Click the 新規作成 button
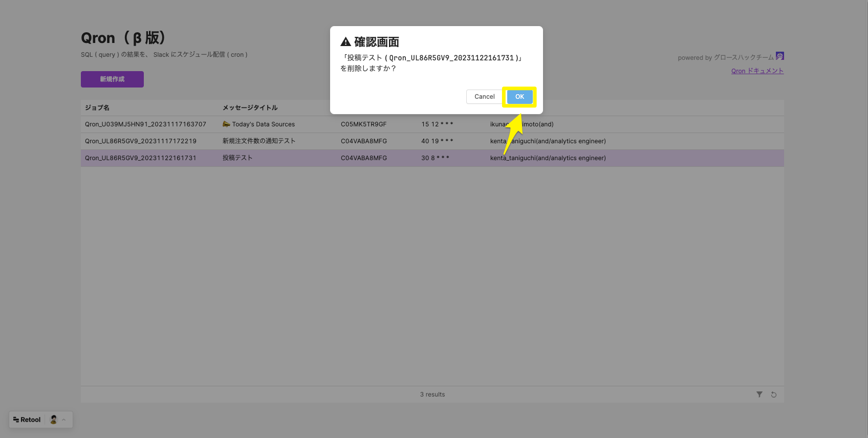 point(112,79)
